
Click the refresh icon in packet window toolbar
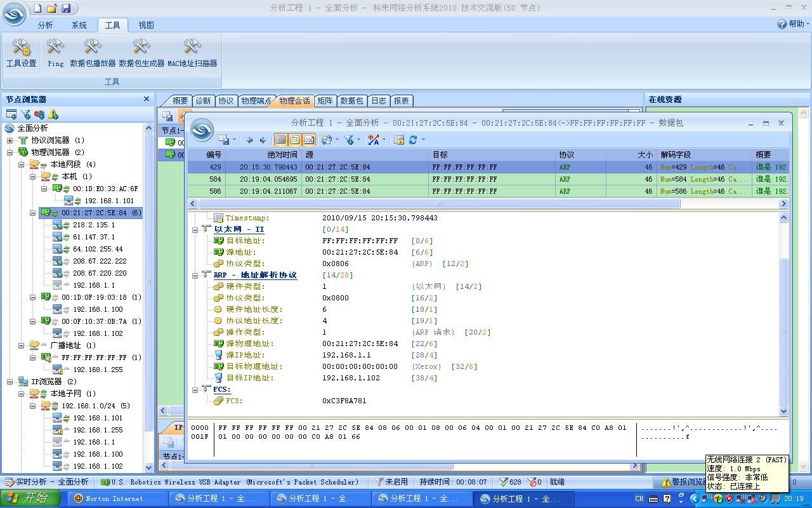(x=413, y=140)
